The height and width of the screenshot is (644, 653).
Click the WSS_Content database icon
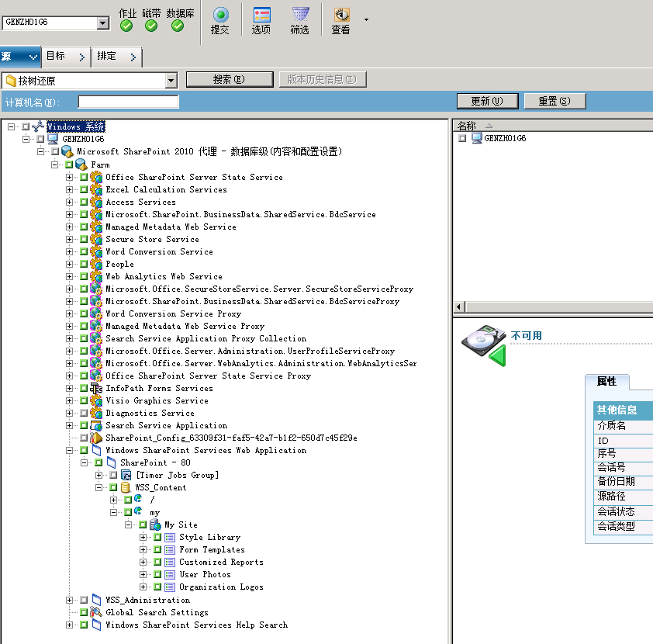pyautogui.click(x=126, y=488)
